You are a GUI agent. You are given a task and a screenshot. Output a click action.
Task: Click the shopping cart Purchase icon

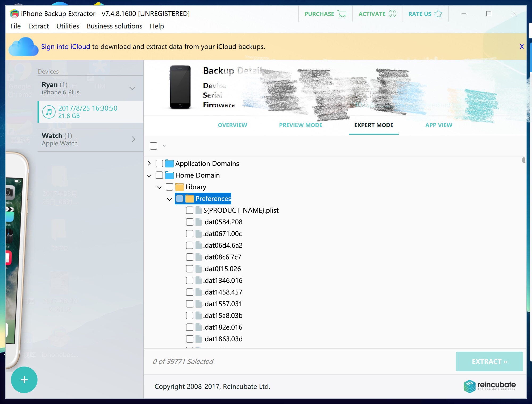[342, 14]
